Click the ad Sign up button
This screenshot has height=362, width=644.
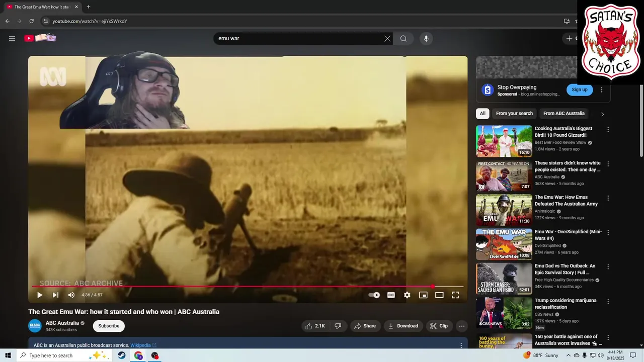pos(580,89)
